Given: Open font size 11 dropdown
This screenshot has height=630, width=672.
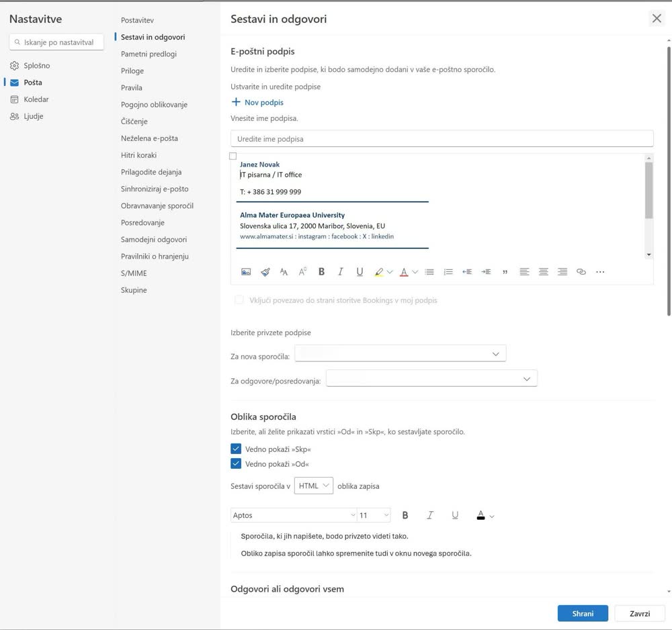Looking at the screenshot, I should [x=374, y=515].
